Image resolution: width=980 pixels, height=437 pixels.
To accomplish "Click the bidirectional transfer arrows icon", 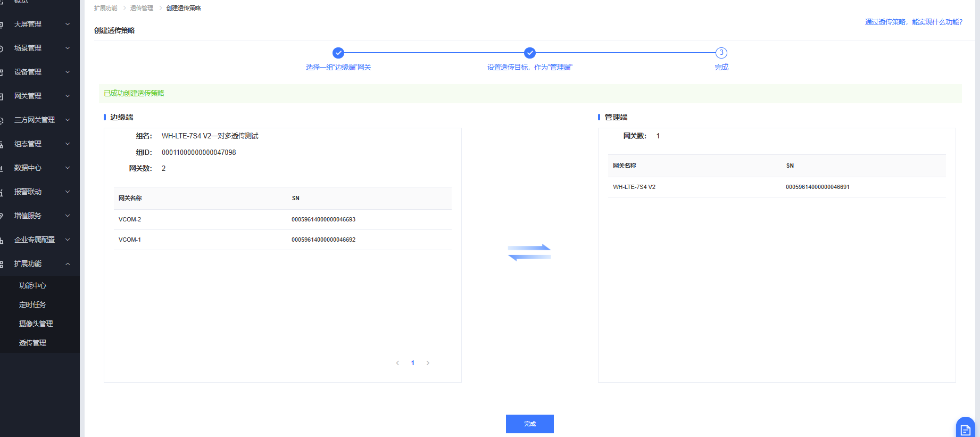I will [x=529, y=252].
